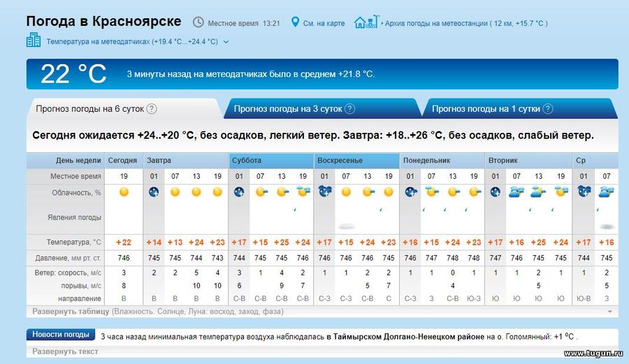Click the Ветер: скорость, м/с row label
Screen dimensions: 629x364
(x=68, y=272)
